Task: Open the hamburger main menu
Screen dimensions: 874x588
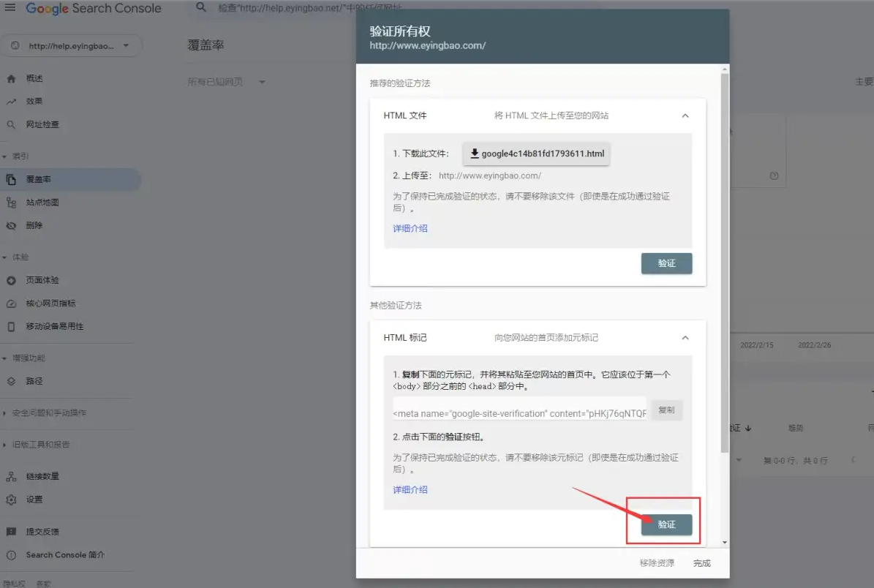Action: tap(10, 9)
